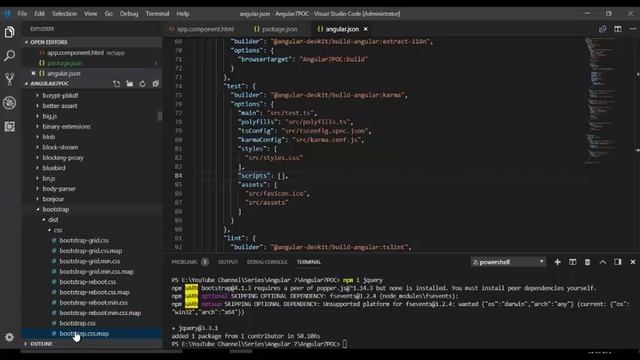Open More Actions in the editor title bar

click(x=633, y=29)
